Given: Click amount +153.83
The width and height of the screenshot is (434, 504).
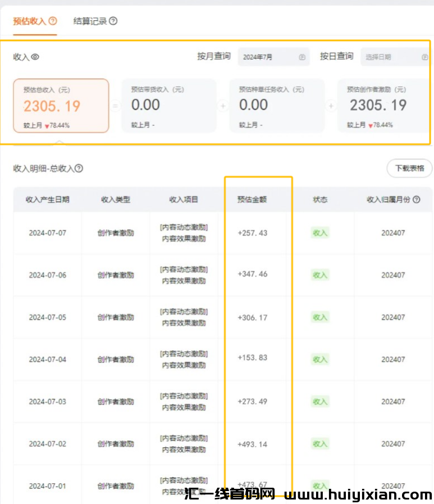Looking at the screenshot, I should 253,358.
